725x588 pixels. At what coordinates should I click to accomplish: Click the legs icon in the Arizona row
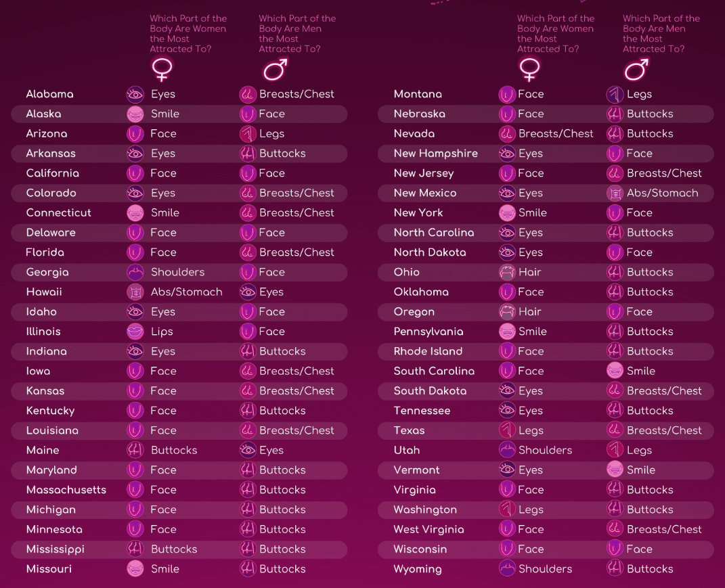pyautogui.click(x=248, y=134)
